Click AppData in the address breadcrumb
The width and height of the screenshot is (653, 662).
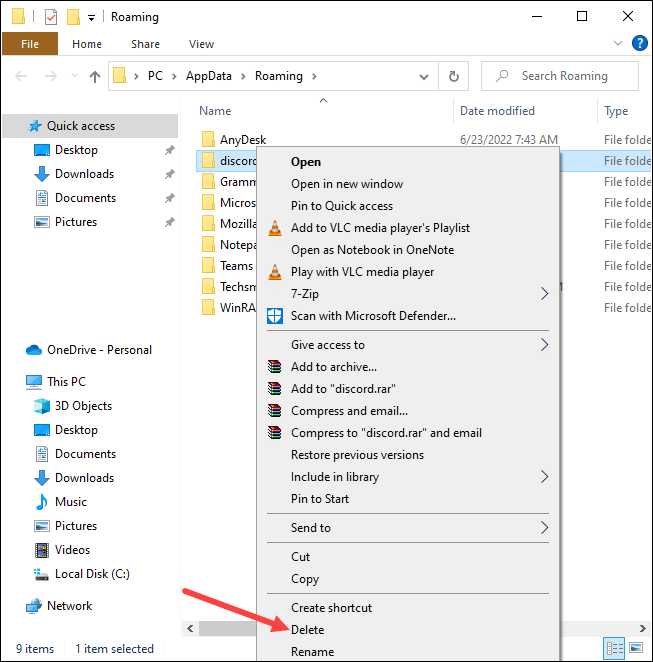coord(209,76)
